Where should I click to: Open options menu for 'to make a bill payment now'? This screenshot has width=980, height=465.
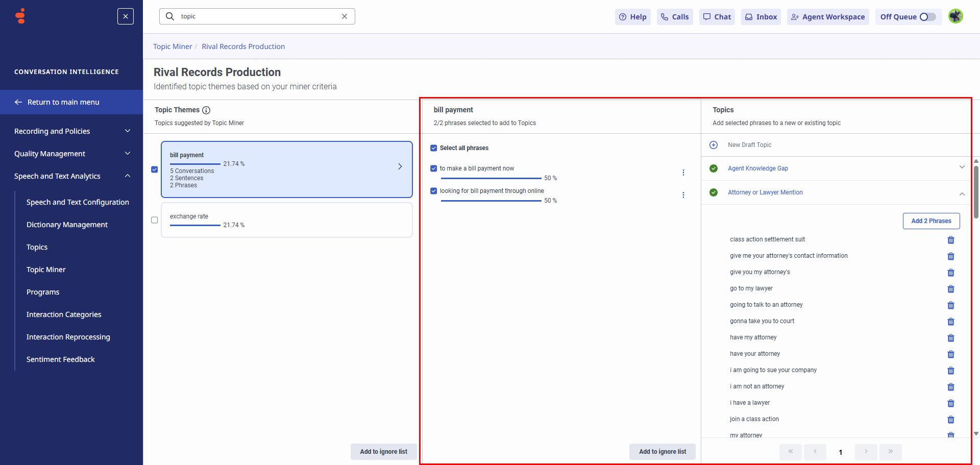[x=683, y=173]
